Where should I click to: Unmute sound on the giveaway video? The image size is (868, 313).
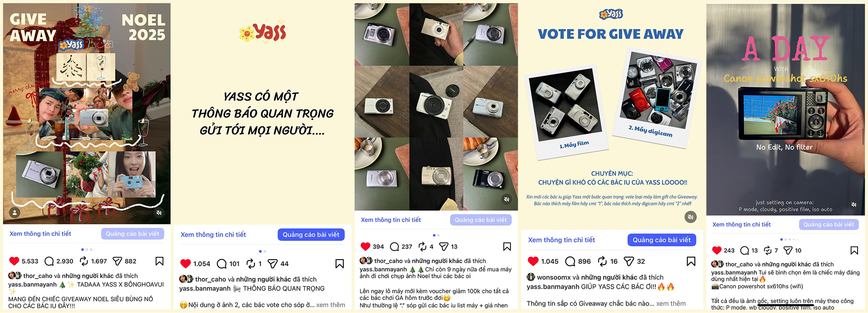click(x=159, y=213)
